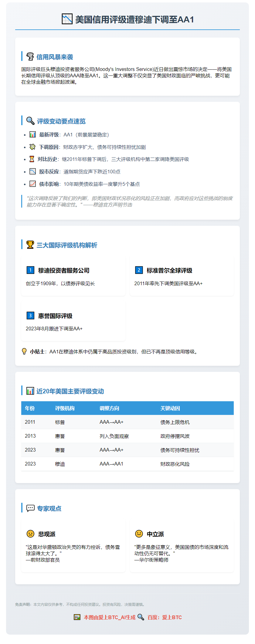Click the number 2 badge for 标准普尔全球评级

pos(139,270)
